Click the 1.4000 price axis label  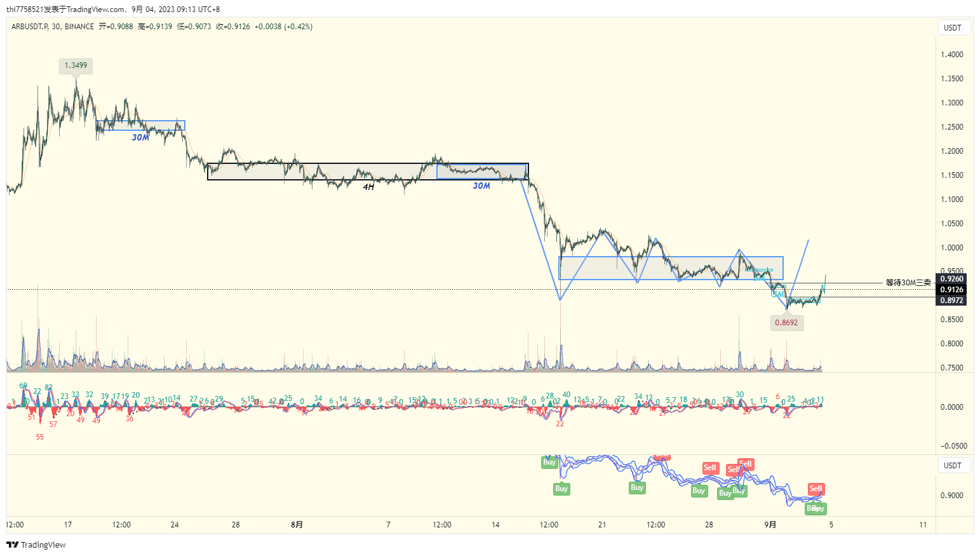point(951,55)
